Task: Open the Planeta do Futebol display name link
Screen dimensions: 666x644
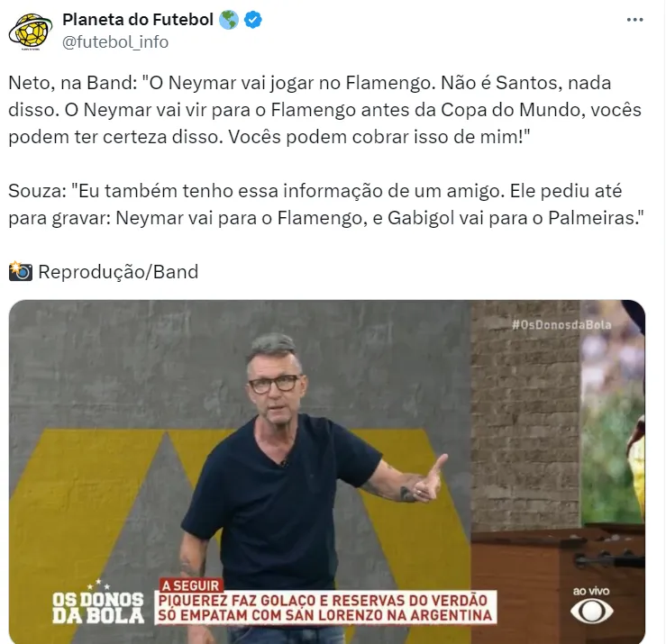Action: click(138, 20)
